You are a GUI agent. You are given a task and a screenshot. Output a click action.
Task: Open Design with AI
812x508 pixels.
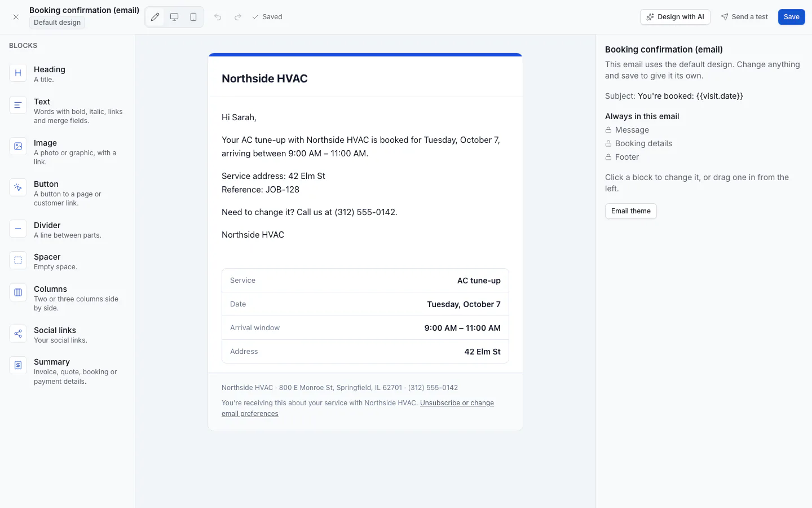(675, 17)
